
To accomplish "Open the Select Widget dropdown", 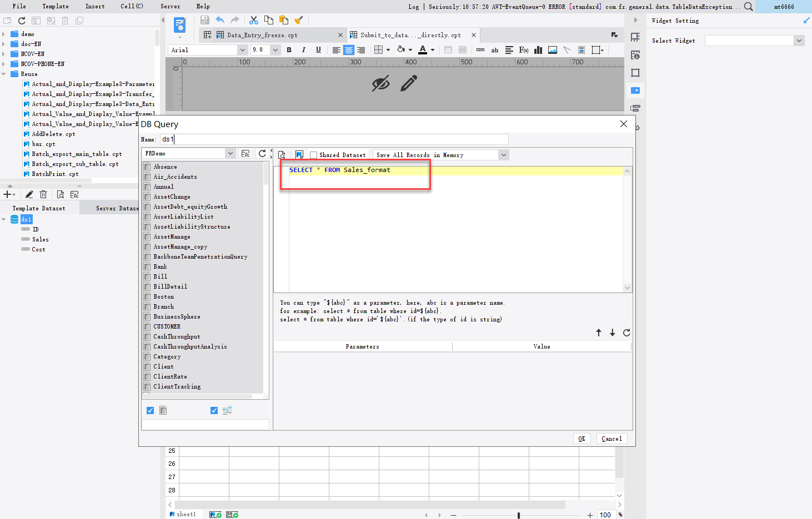I will 799,41.
